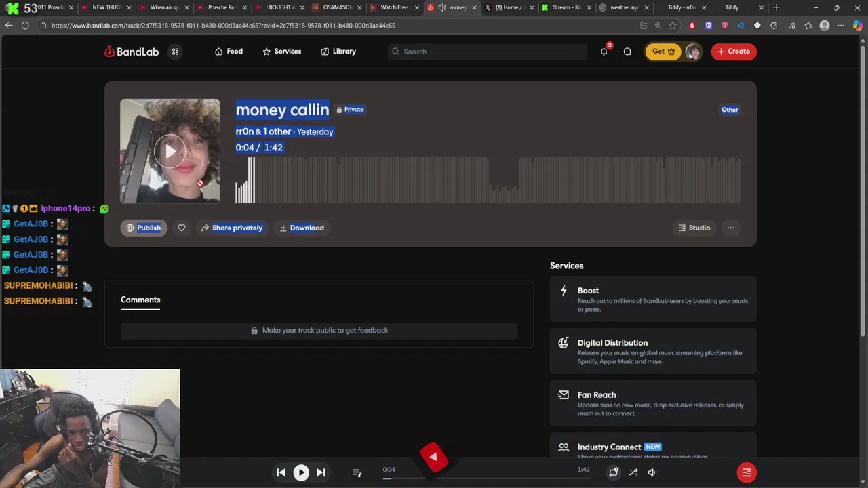868x488 pixels.
Task: Play track from the cover art
Action: point(170,151)
